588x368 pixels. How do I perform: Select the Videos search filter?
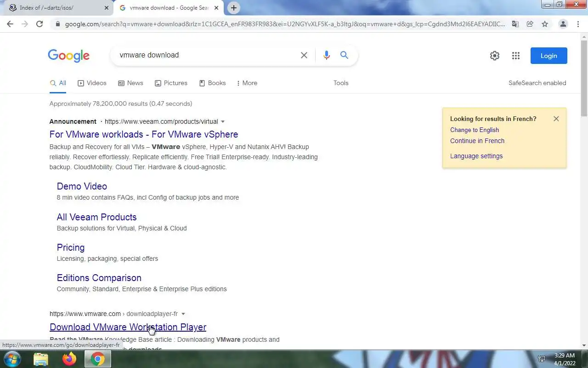92,83
